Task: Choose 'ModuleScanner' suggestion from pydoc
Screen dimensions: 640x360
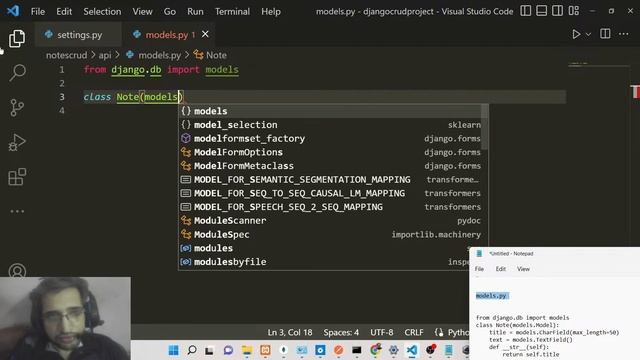Action: click(330, 220)
